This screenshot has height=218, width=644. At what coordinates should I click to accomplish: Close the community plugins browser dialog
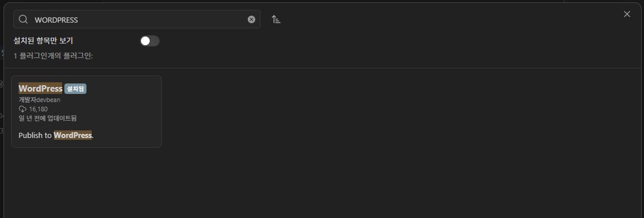coord(627,14)
